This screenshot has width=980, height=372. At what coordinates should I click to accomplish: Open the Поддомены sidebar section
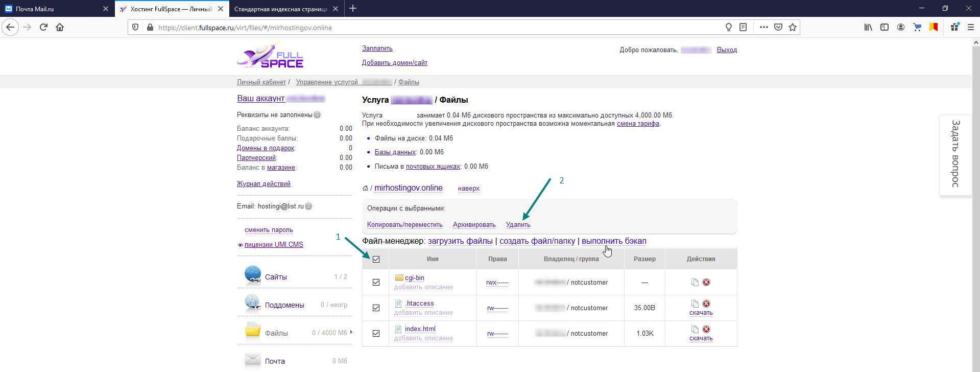tap(284, 305)
